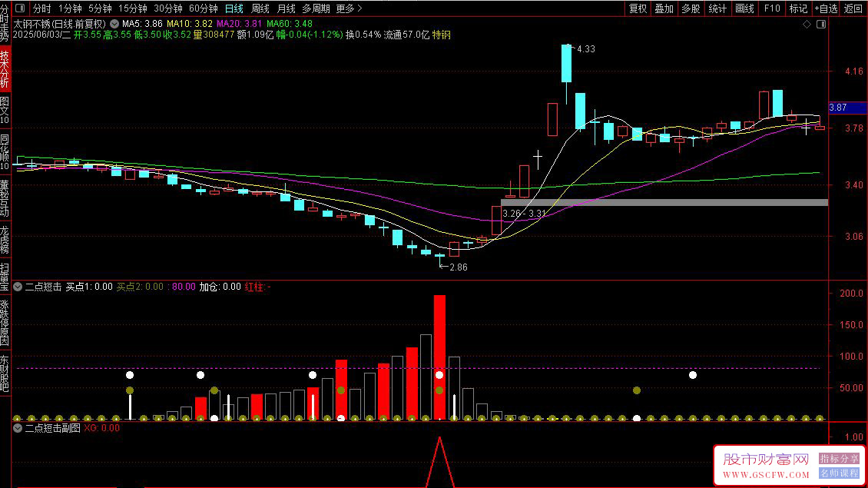
Task: Activate the 画线 drawing tools button
Action: (x=744, y=8)
